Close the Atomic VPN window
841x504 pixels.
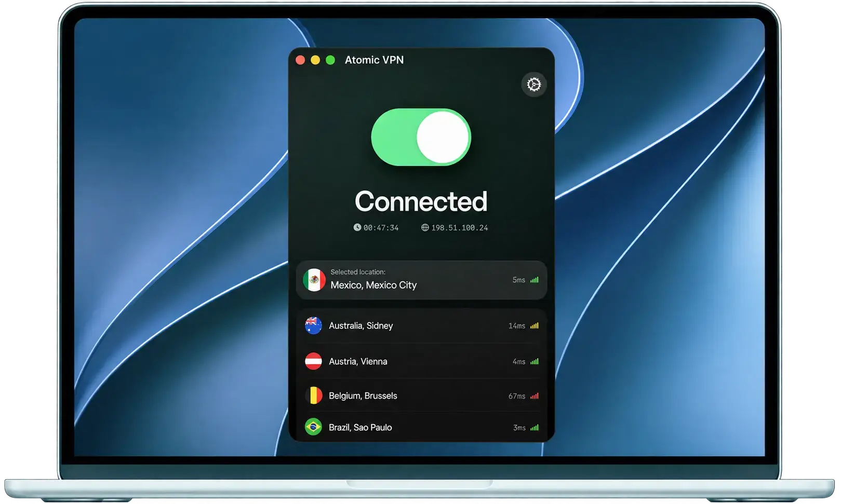point(300,60)
